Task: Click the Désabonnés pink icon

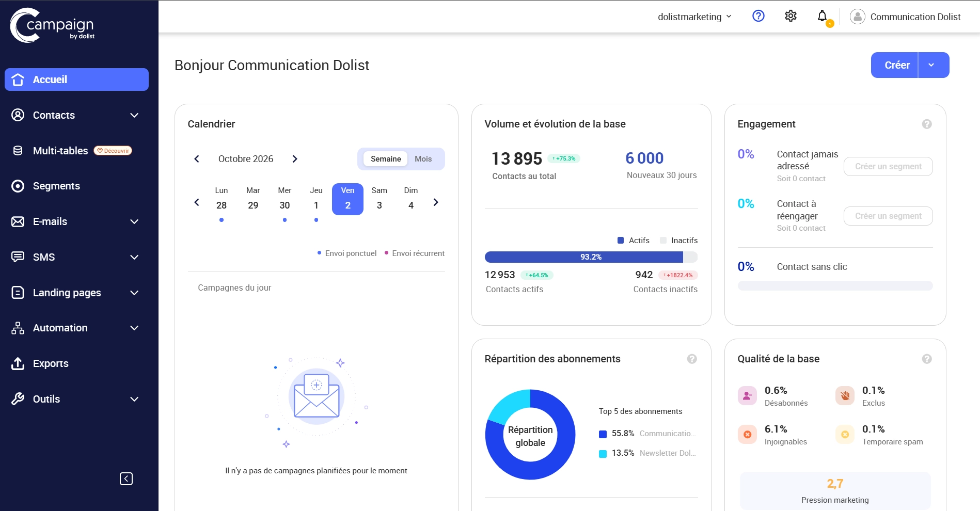Action: click(747, 396)
